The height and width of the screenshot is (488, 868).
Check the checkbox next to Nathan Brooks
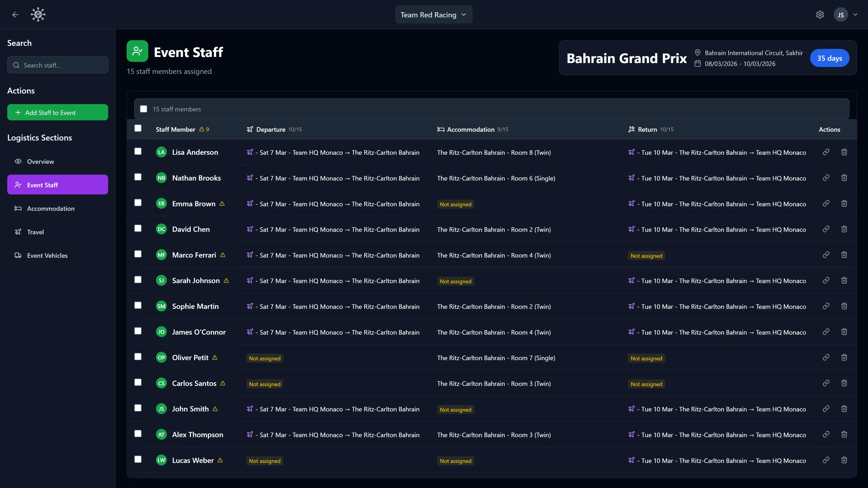point(138,177)
